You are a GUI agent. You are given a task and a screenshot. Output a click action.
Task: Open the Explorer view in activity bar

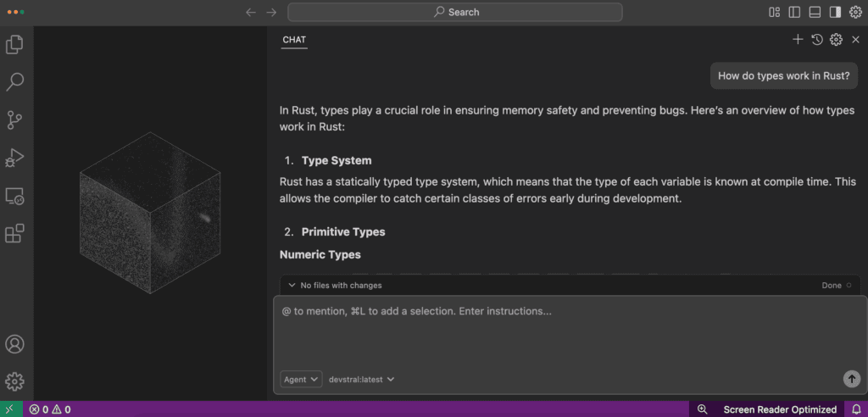click(x=14, y=44)
